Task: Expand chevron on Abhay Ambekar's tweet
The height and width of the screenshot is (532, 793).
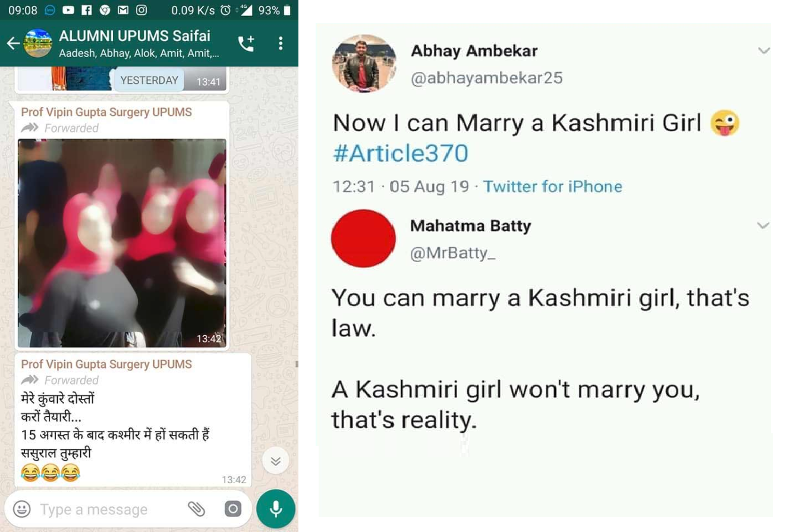Action: click(x=764, y=51)
